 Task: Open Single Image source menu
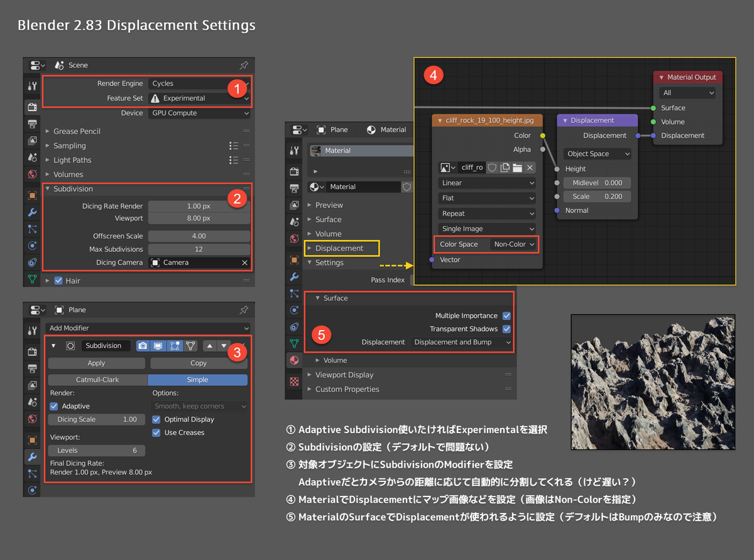click(x=488, y=229)
